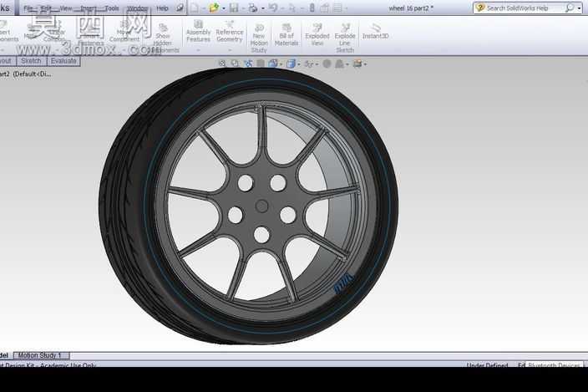Image resolution: width=588 pixels, height=392 pixels.
Task: Select the part2 (Default) tree root
Action: [x=26, y=74]
